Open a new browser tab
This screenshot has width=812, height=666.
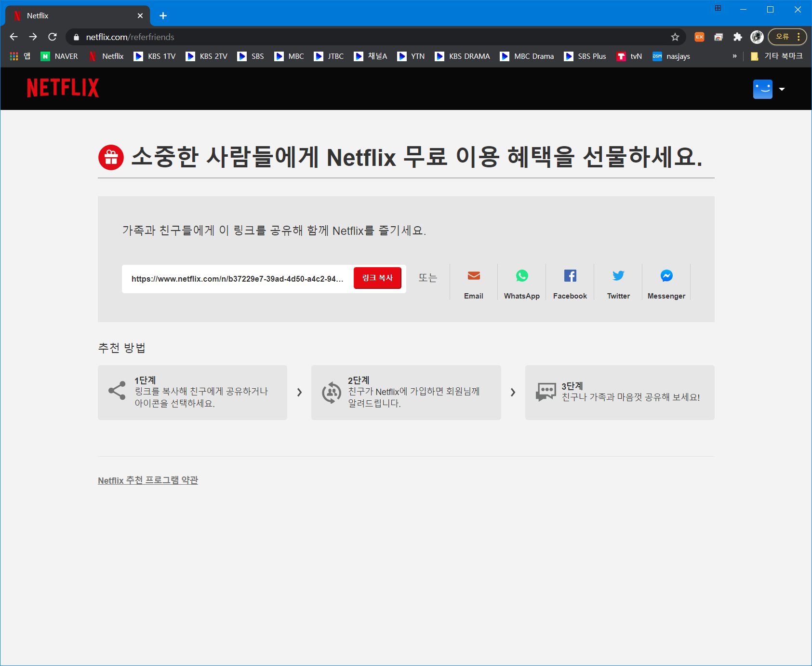163,16
